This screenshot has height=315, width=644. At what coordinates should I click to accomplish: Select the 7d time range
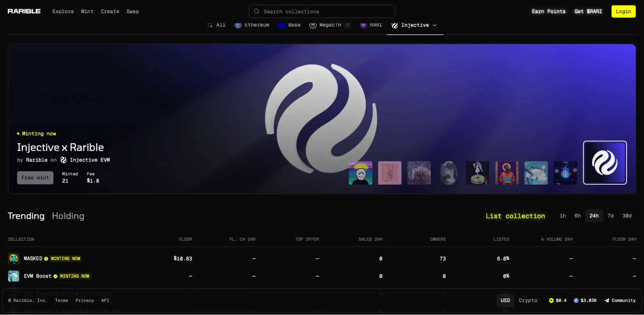point(610,216)
